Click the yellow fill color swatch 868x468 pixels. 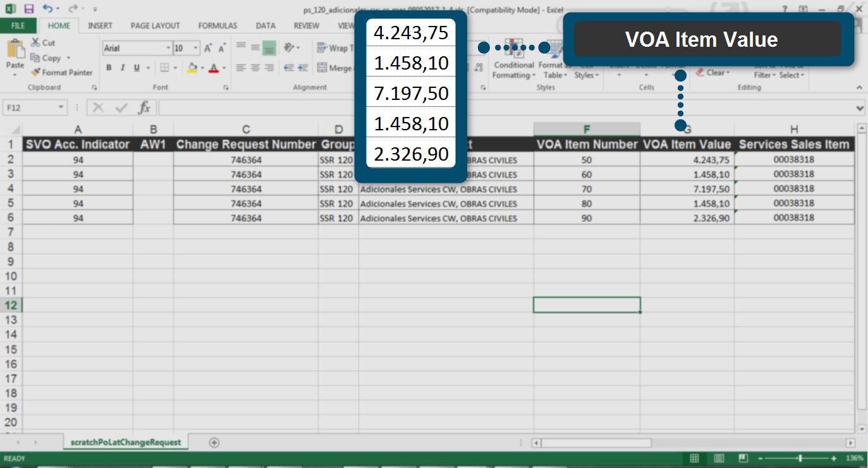193,68
